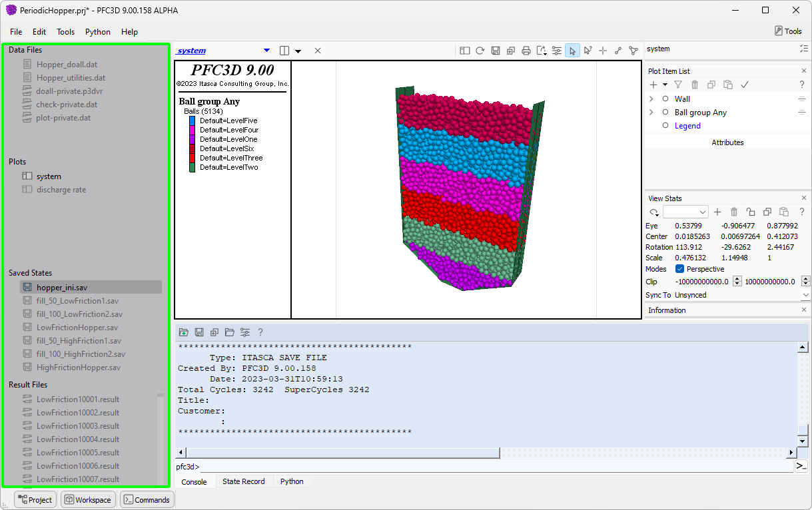This screenshot has height=510, width=812.
Task: Switch to the Python tab at bottom
Action: coord(292,481)
